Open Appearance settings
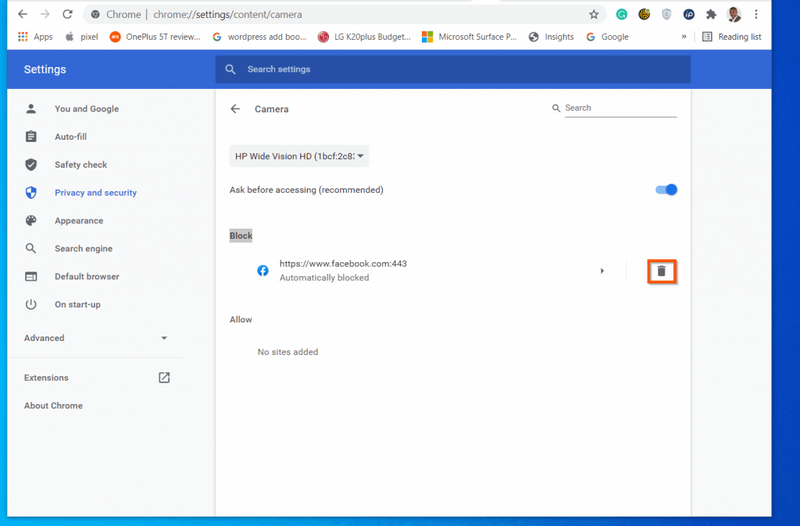 79,221
